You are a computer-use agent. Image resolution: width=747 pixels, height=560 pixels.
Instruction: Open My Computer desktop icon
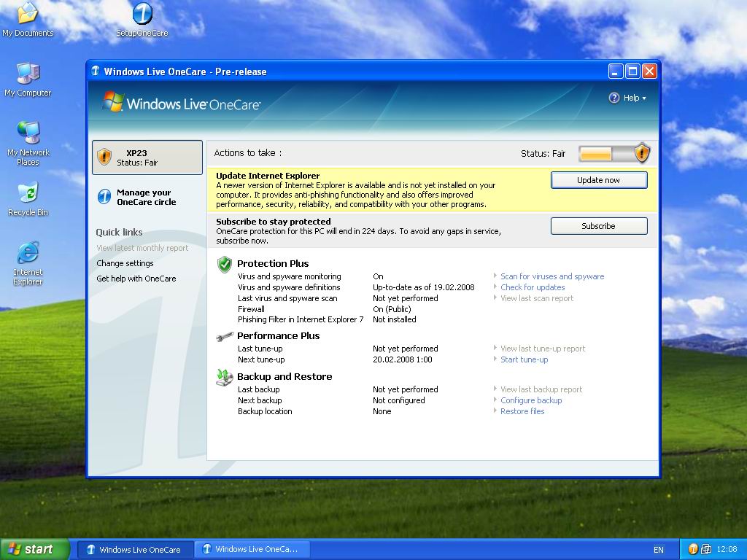[28, 79]
